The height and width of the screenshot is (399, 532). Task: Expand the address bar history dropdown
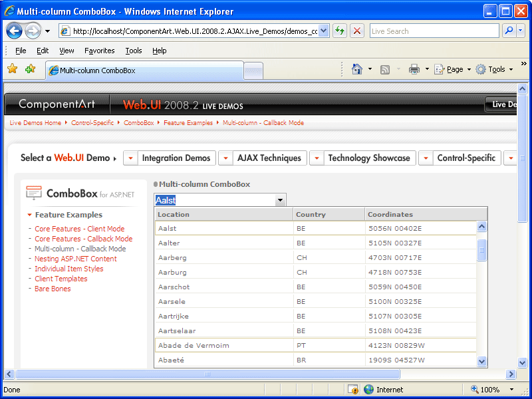click(x=324, y=31)
